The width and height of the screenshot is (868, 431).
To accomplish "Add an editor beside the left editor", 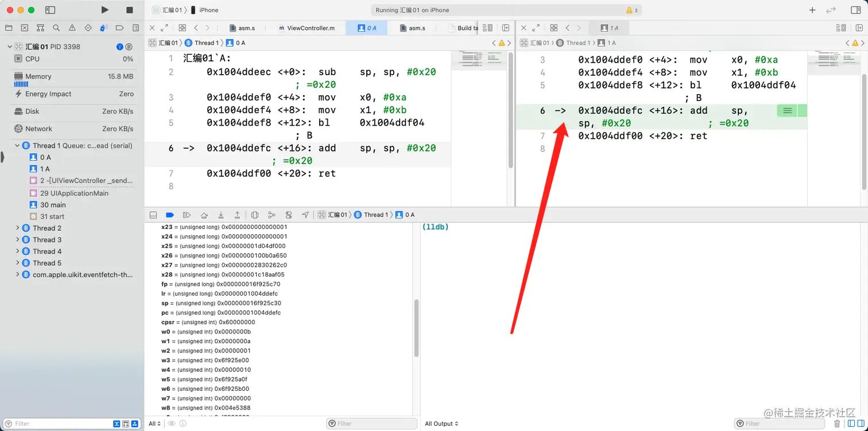I will pyautogui.click(x=506, y=28).
